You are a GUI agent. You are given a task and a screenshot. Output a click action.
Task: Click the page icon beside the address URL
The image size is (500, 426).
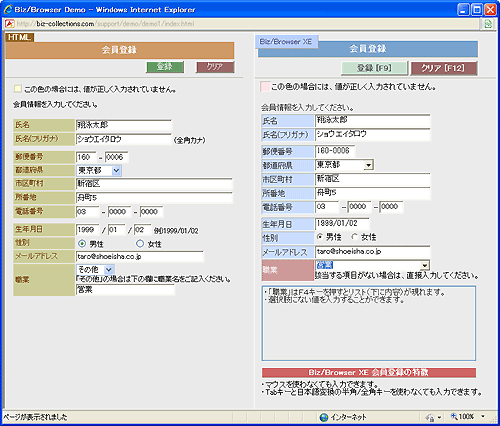[x=9, y=24]
